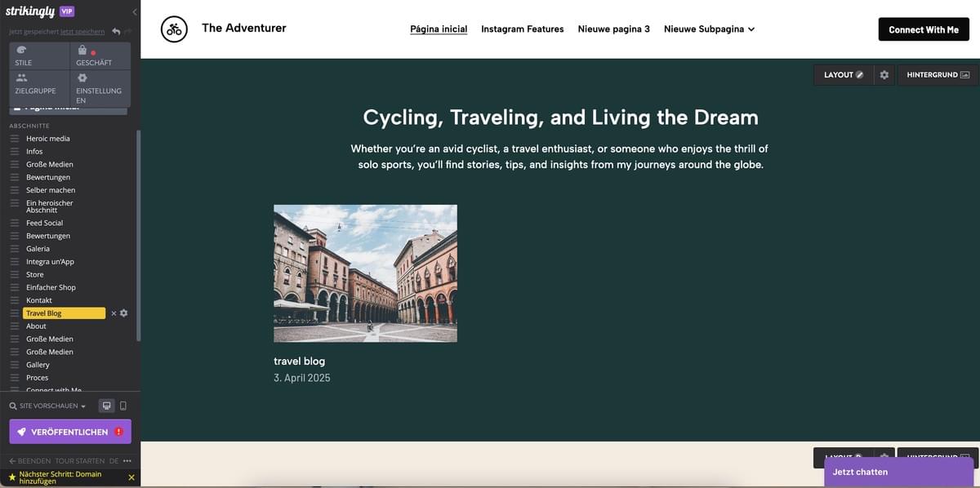Click the VIP badge next to strikingly
Screen dimensions: 980x488
click(x=67, y=11)
